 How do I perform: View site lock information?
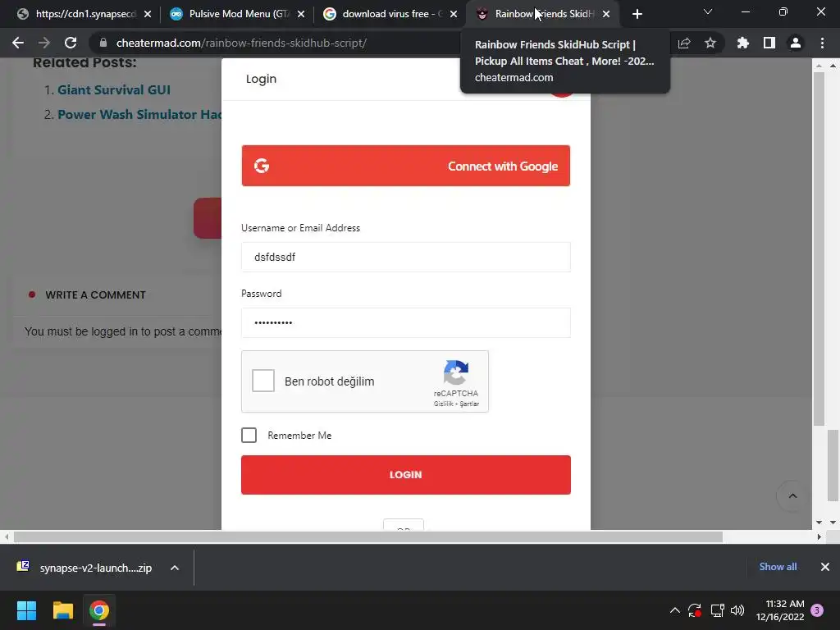(x=103, y=43)
